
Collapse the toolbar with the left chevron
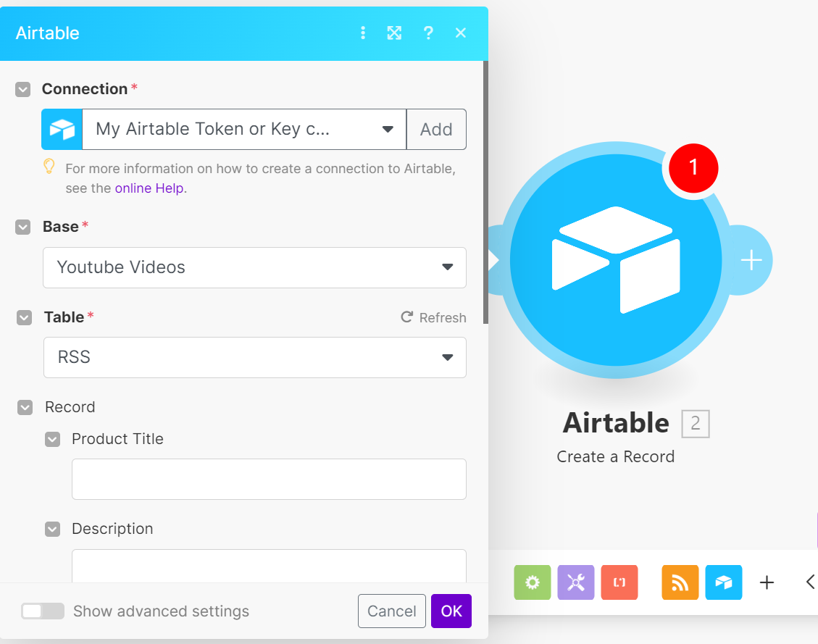810,582
